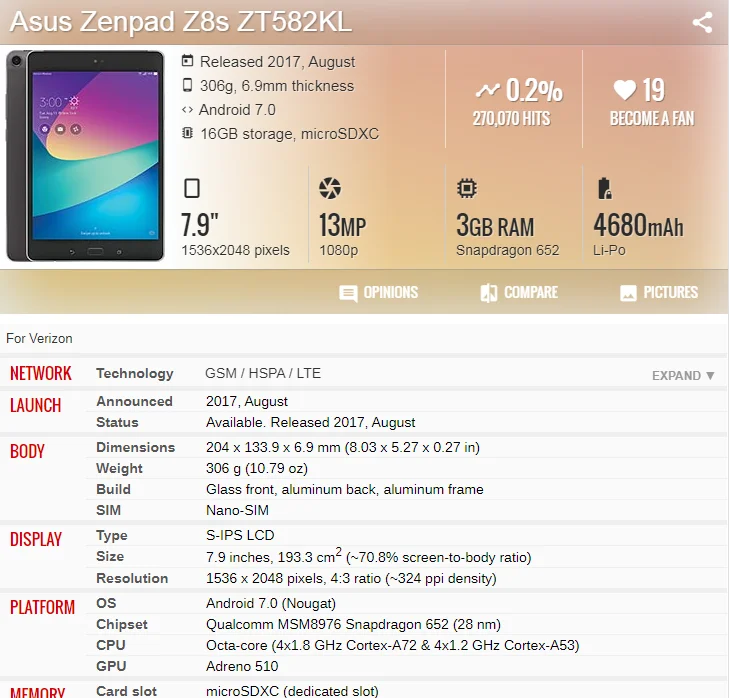Screen dimensions: 729x698
Task: Open the DISPLAY category heading
Action: [36, 539]
